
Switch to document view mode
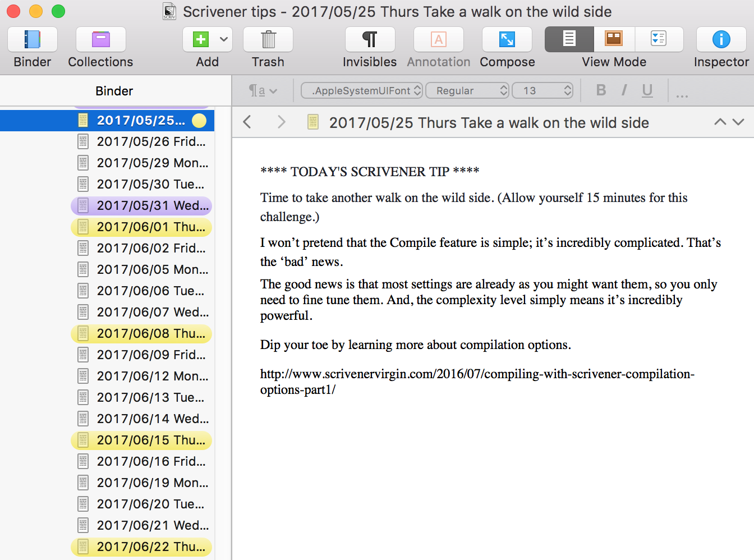[569, 39]
